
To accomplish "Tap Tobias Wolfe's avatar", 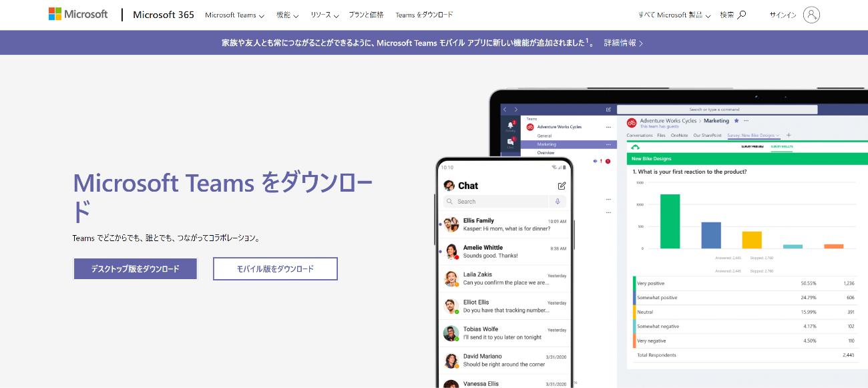I will tap(452, 333).
